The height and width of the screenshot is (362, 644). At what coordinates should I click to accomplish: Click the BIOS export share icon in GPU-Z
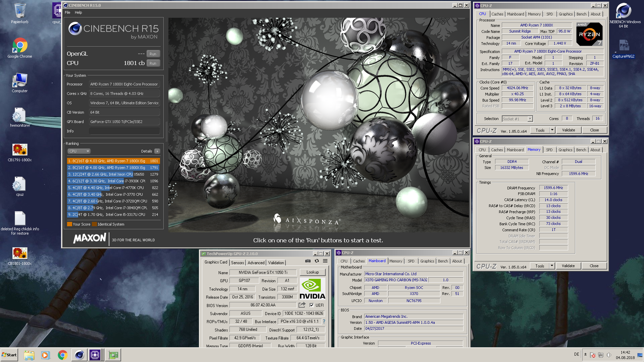pos(302,305)
